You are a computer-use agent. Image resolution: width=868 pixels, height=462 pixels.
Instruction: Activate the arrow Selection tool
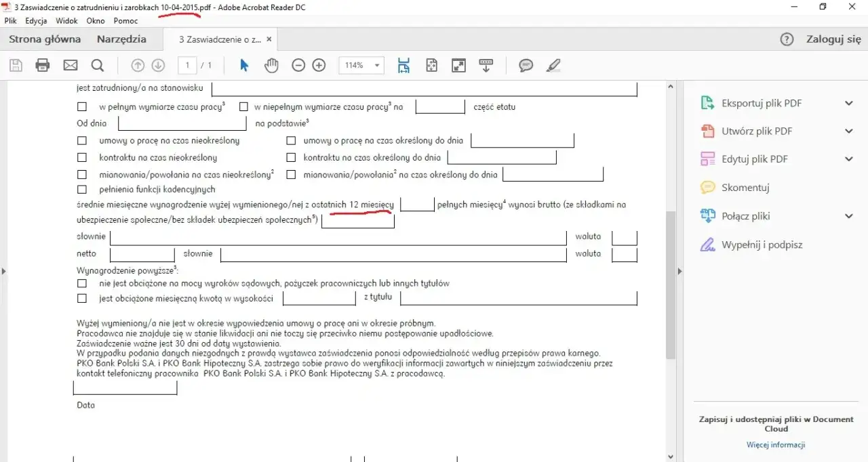[243, 65]
